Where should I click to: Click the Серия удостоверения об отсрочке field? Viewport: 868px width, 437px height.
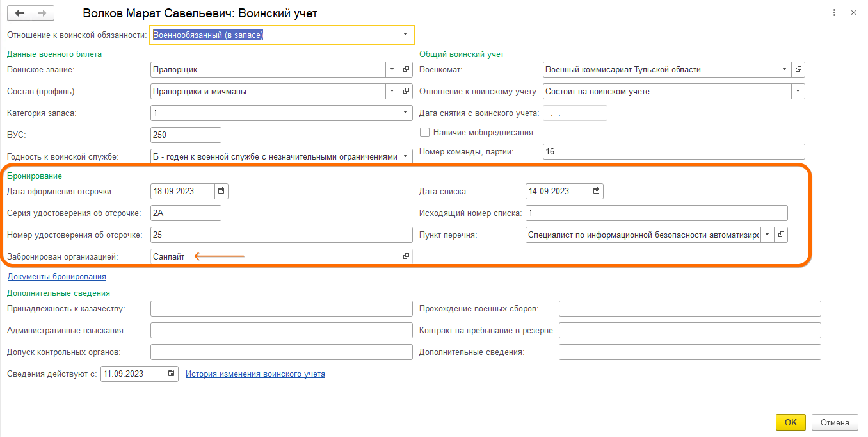tap(186, 213)
